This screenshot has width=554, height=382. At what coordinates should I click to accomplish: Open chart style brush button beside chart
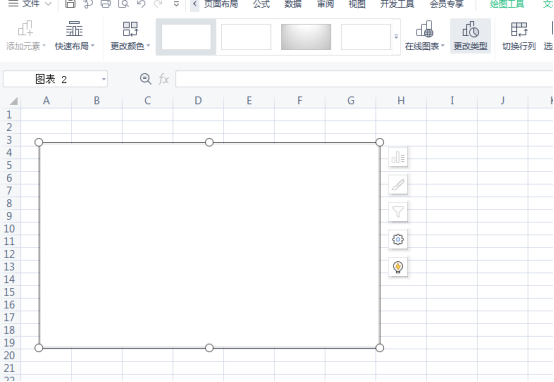point(398,184)
